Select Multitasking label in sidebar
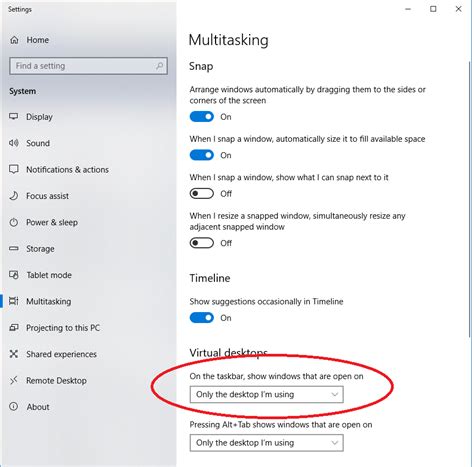 click(48, 301)
